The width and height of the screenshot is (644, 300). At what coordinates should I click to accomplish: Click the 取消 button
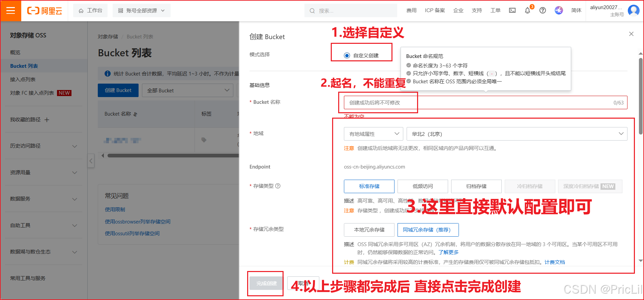click(303, 283)
